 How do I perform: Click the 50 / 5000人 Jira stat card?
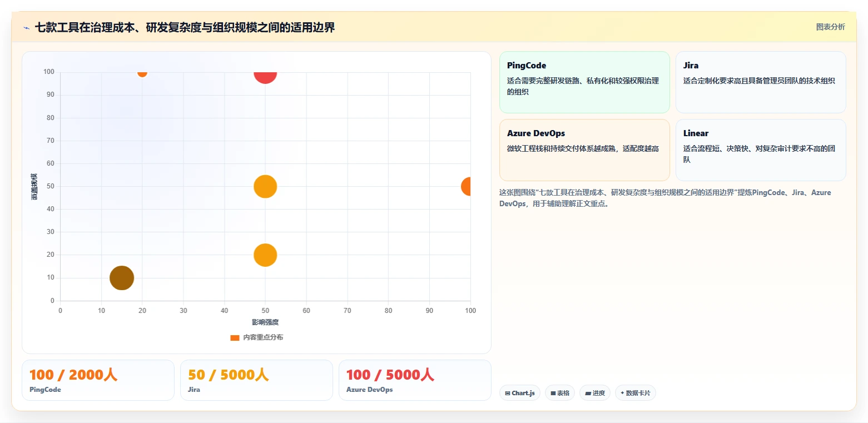256,380
